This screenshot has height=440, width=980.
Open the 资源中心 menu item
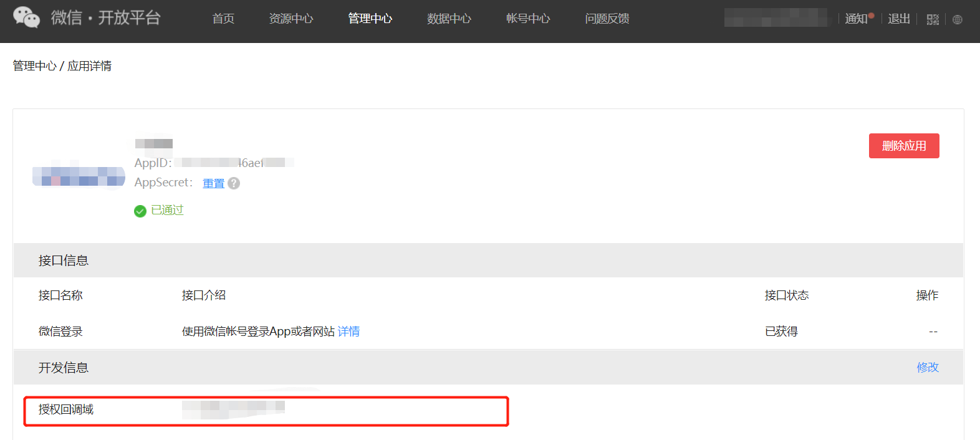tap(291, 19)
